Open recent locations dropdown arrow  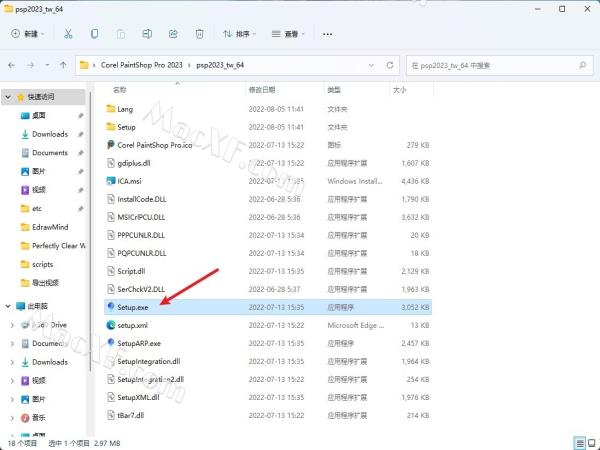tap(47, 65)
